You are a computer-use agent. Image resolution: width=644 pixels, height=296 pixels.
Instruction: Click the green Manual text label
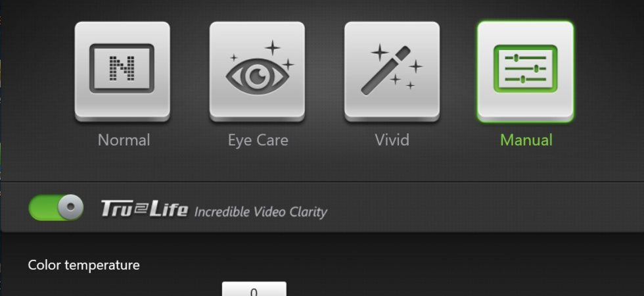pyautogui.click(x=526, y=140)
